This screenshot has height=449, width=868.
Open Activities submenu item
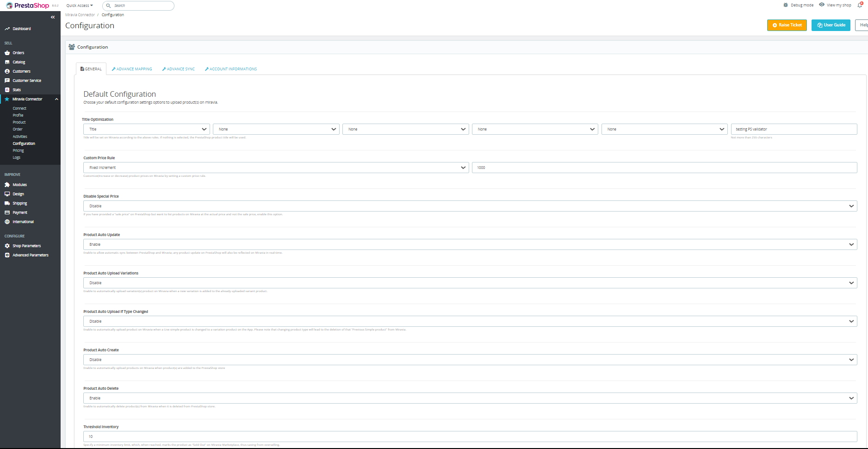click(x=20, y=137)
